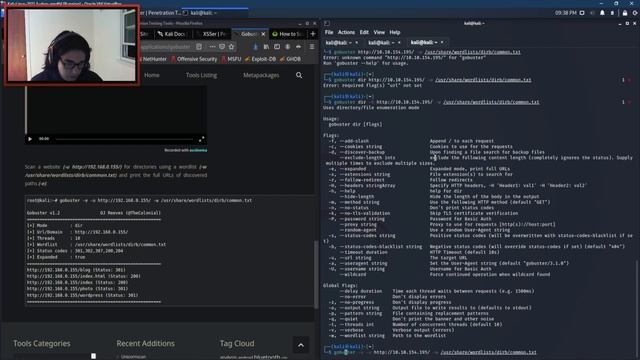
Task: Click 'Uses directory/file enumeration mode' line
Action: 371,108
